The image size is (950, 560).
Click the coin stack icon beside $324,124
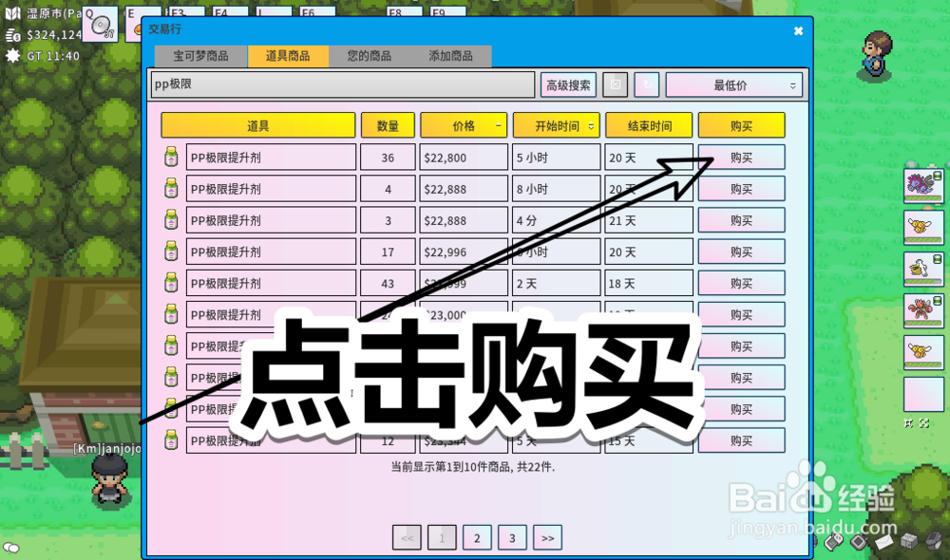tap(12, 35)
